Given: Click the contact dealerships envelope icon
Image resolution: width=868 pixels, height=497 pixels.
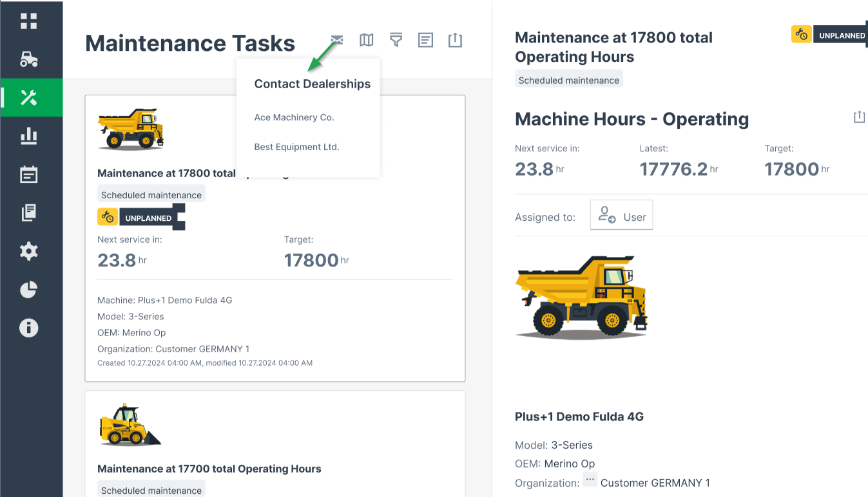Looking at the screenshot, I should click(x=336, y=41).
